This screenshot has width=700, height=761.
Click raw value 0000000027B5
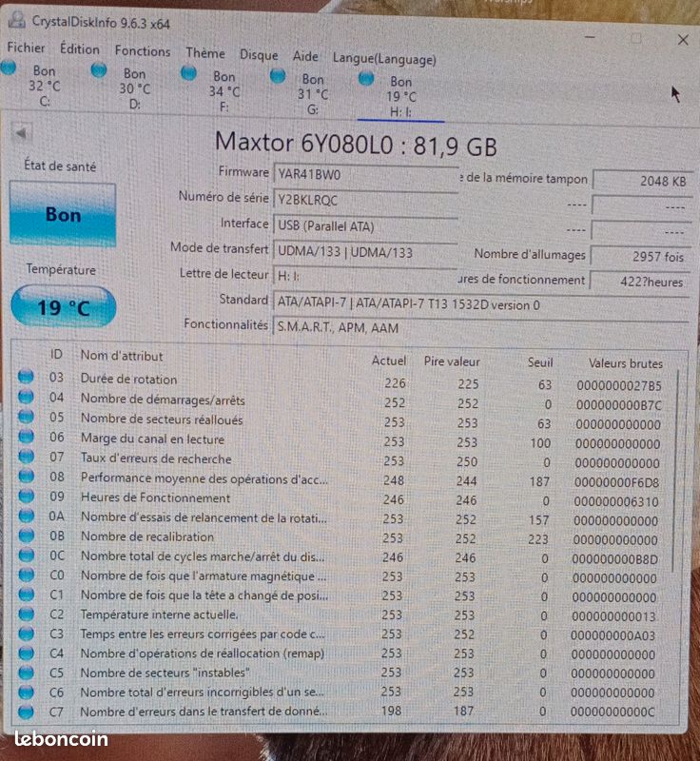click(619, 386)
